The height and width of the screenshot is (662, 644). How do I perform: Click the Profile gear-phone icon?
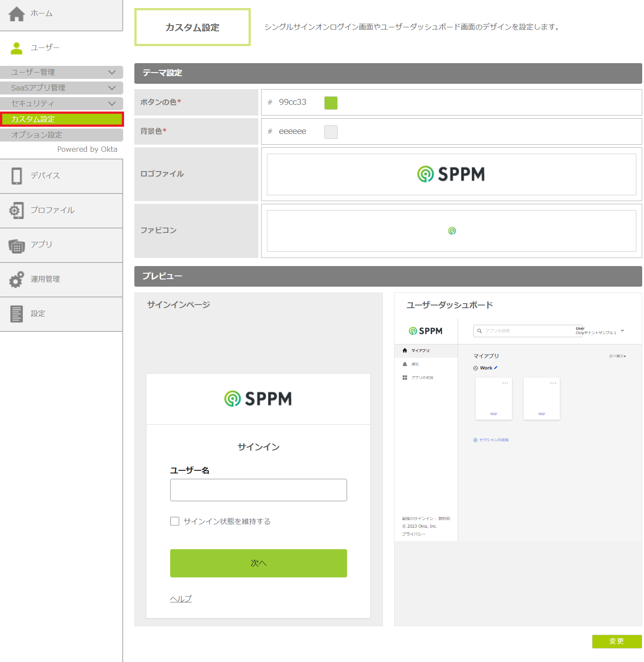point(17,211)
